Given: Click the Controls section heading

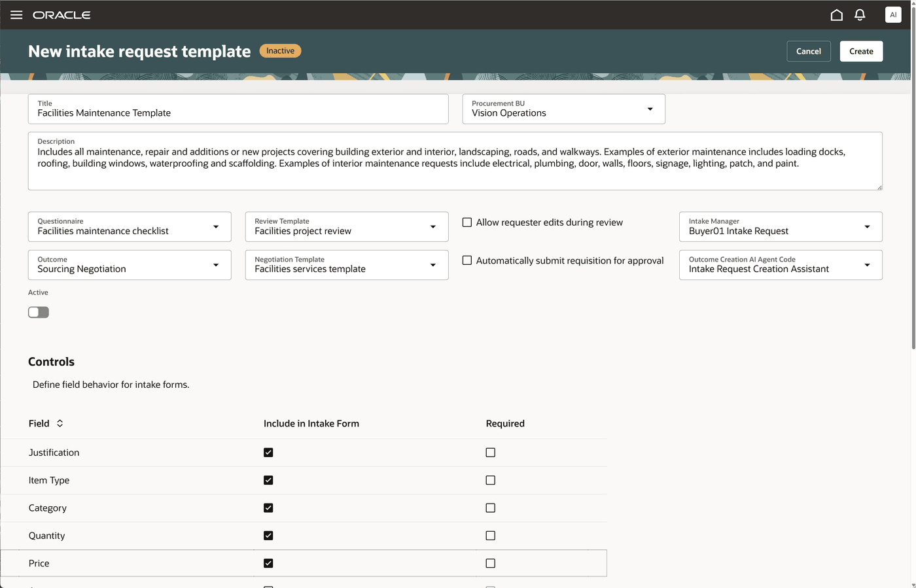Looking at the screenshot, I should coord(51,362).
